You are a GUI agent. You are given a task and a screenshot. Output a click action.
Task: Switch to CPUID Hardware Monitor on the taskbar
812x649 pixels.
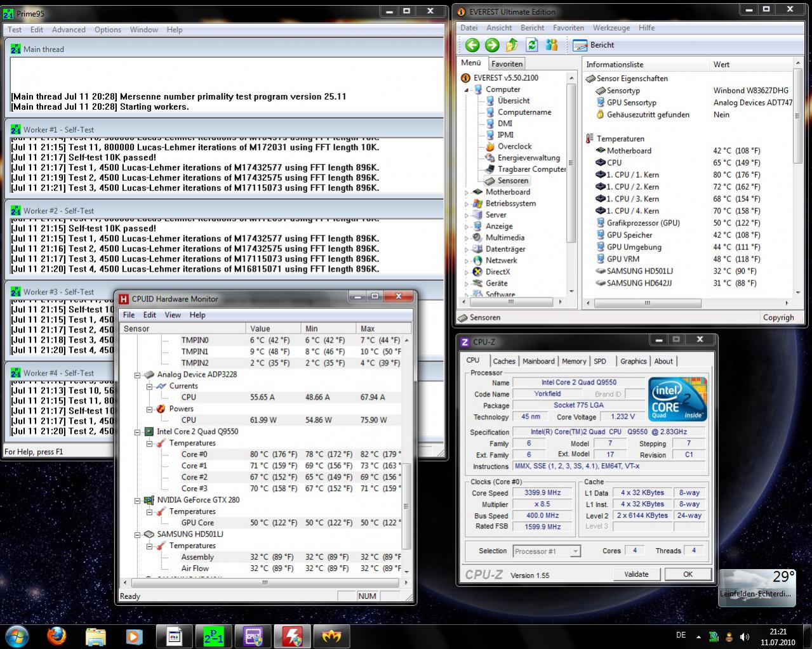292,636
